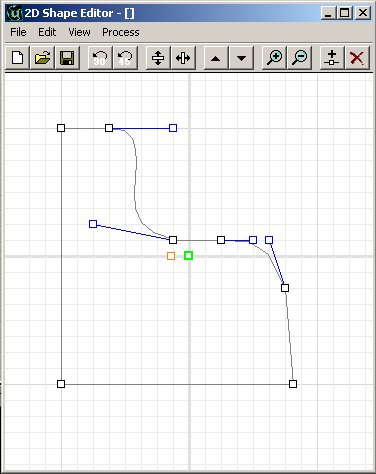376x474 pixels.
Task: Delete selection with the red X icon
Action: click(357, 58)
